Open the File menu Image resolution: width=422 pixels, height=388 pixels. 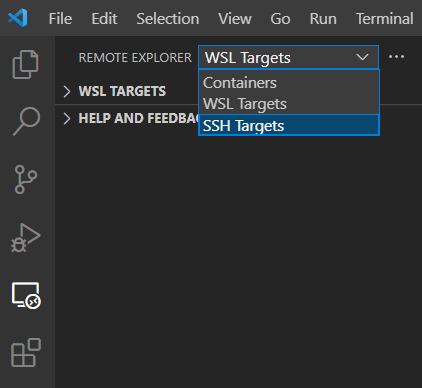click(60, 18)
